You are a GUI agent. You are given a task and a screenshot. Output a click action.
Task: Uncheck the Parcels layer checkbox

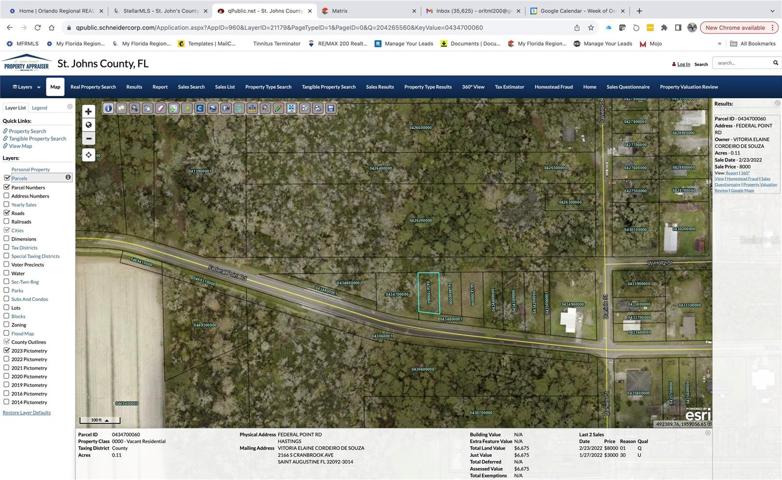(6, 178)
